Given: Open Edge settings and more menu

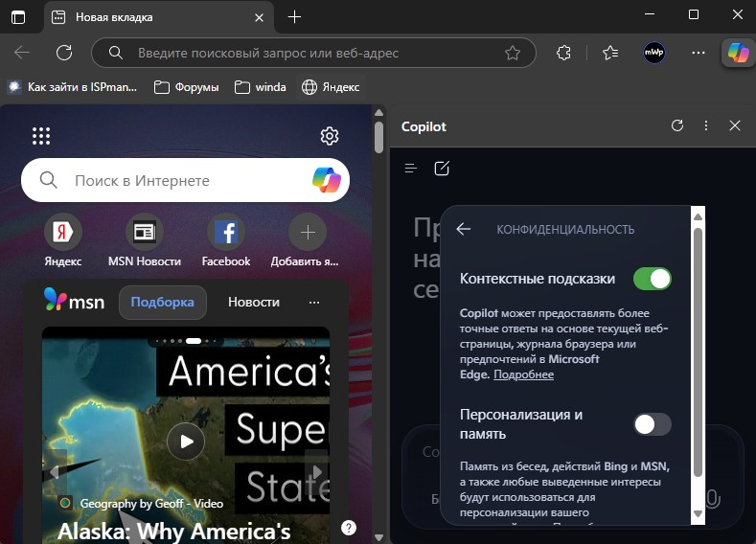Looking at the screenshot, I should [x=699, y=53].
